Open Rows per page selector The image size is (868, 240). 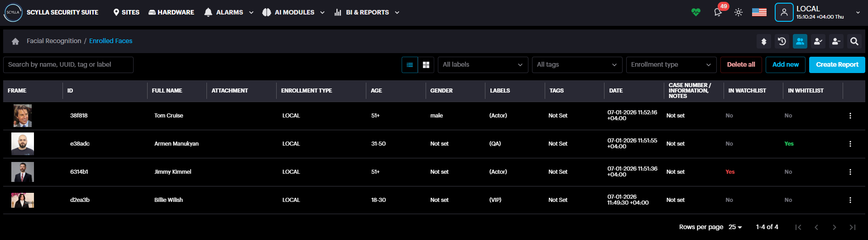pos(735,227)
